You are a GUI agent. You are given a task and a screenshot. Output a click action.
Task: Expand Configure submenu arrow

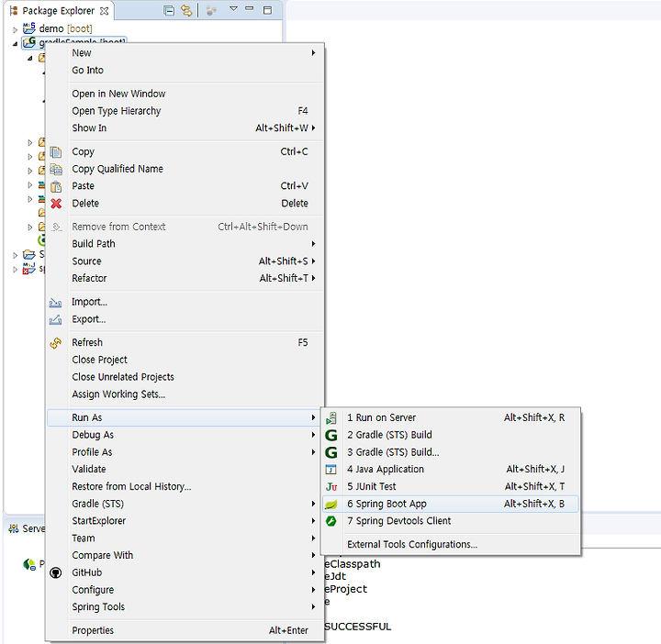(x=313, y=590)
